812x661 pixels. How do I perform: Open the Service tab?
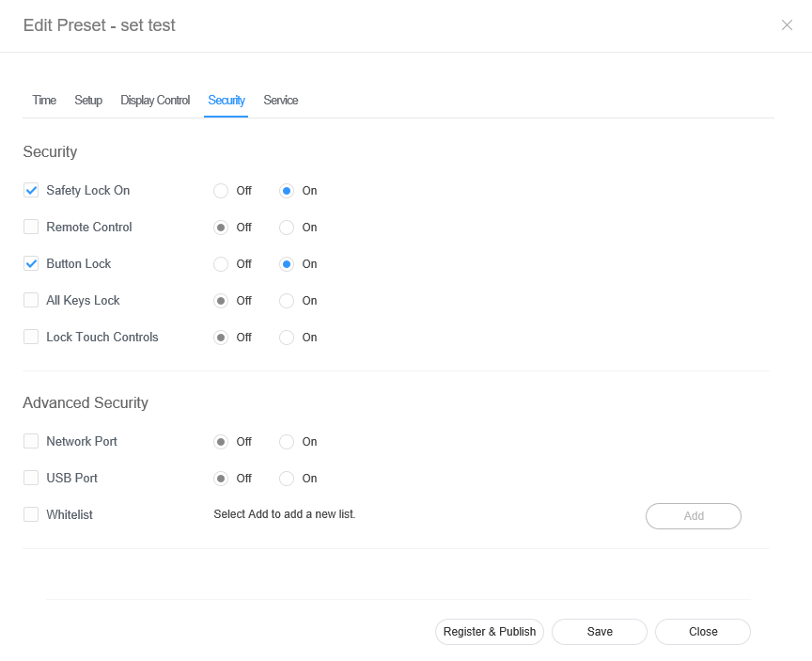coord(280,101)
